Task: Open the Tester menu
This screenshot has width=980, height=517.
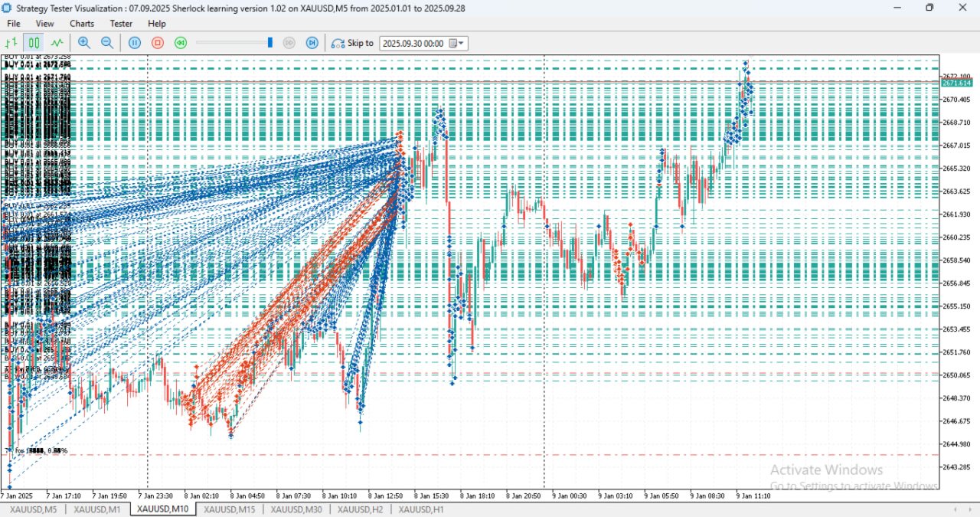Action: [x=121, y=24]
